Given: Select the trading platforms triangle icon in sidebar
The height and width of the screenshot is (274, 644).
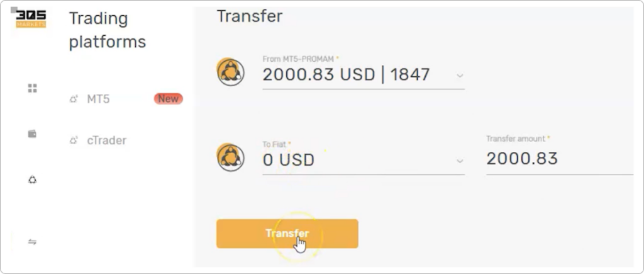Looking at the screenshot, I should point(33,180).
